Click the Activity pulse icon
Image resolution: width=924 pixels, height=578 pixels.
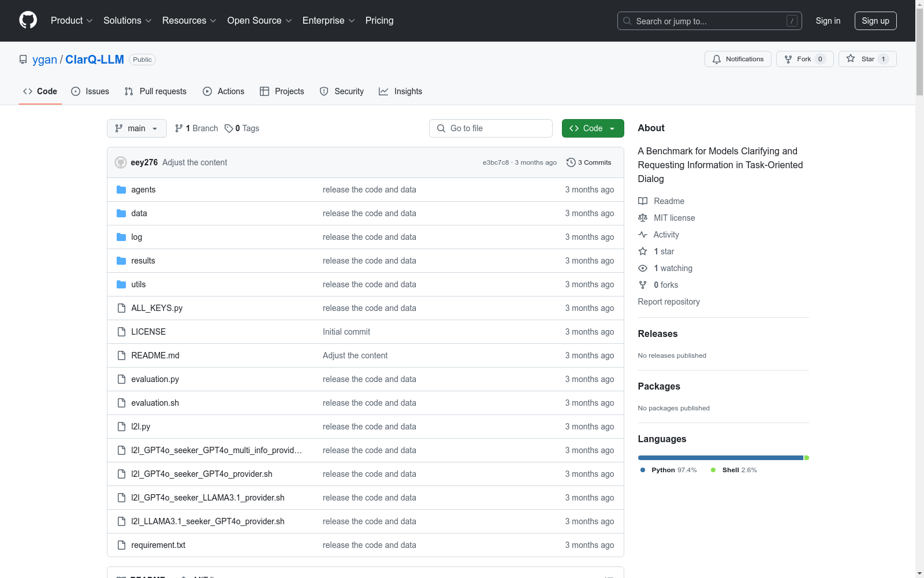click(643, 235)
